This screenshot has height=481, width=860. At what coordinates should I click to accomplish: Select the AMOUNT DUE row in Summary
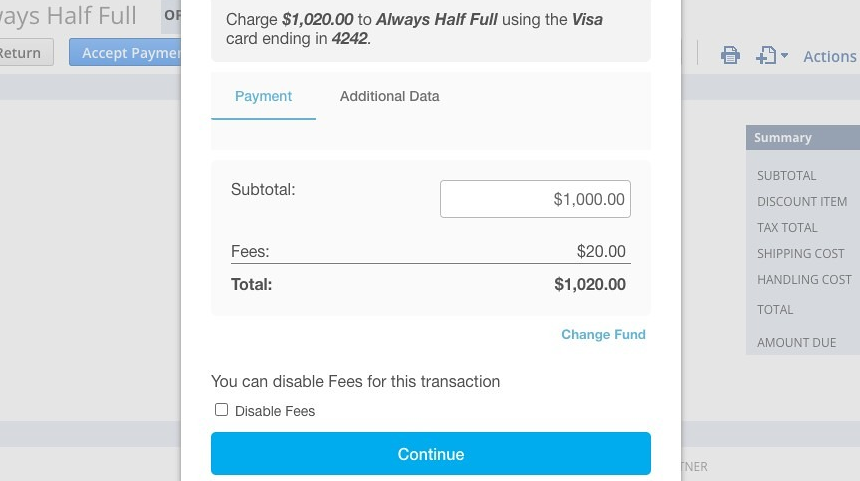[803, 343]
